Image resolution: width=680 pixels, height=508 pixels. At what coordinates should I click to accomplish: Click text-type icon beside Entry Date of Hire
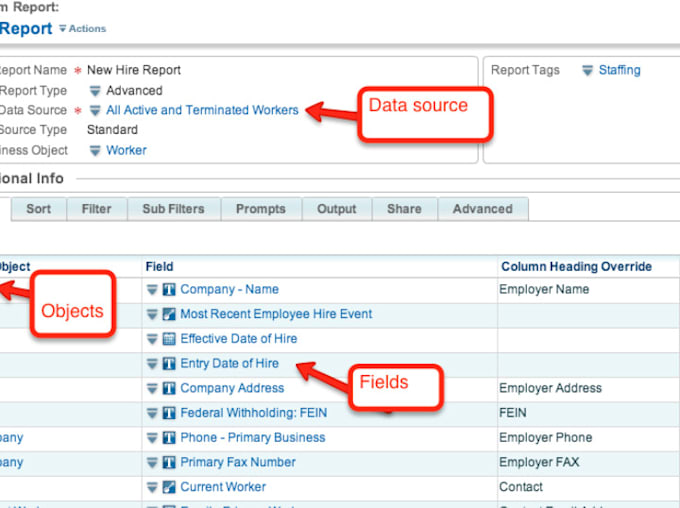click(169, 364)
